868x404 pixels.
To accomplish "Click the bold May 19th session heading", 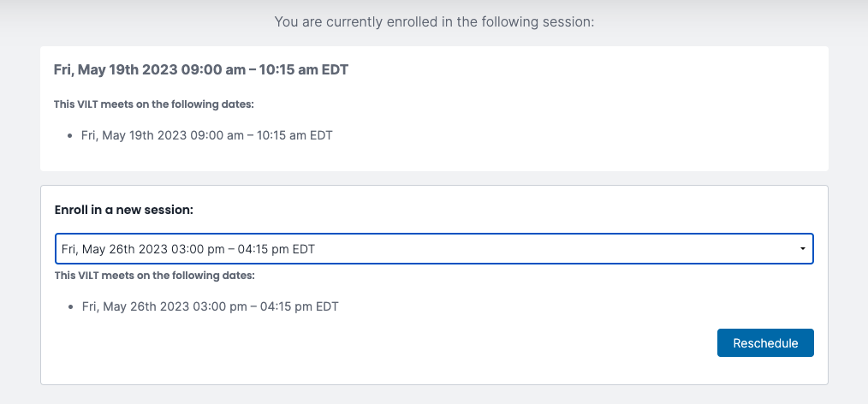I will pyautogui.click(x=201, y=69).
